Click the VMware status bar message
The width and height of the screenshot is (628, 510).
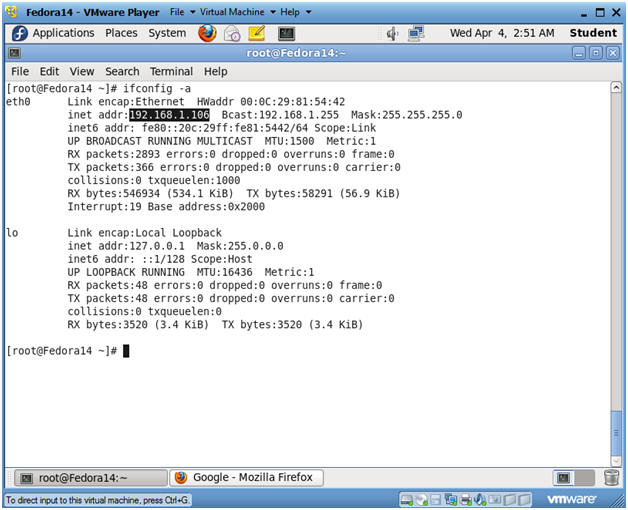click(x=98, y=500)
